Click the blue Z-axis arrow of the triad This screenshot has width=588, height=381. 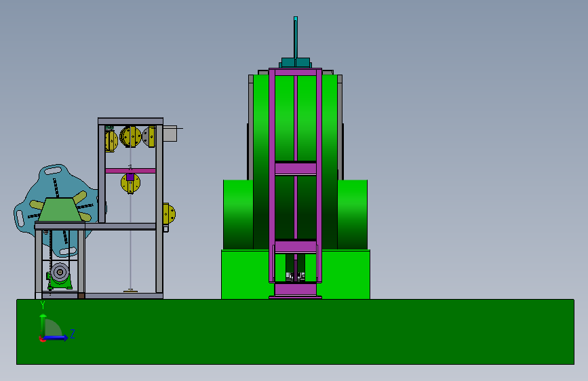coord(56,338)
